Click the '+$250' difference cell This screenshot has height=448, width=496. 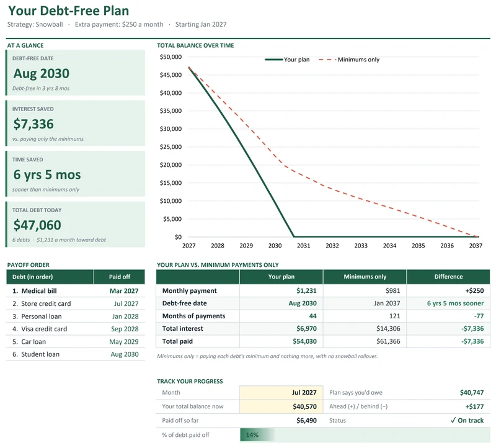(448, 290)
